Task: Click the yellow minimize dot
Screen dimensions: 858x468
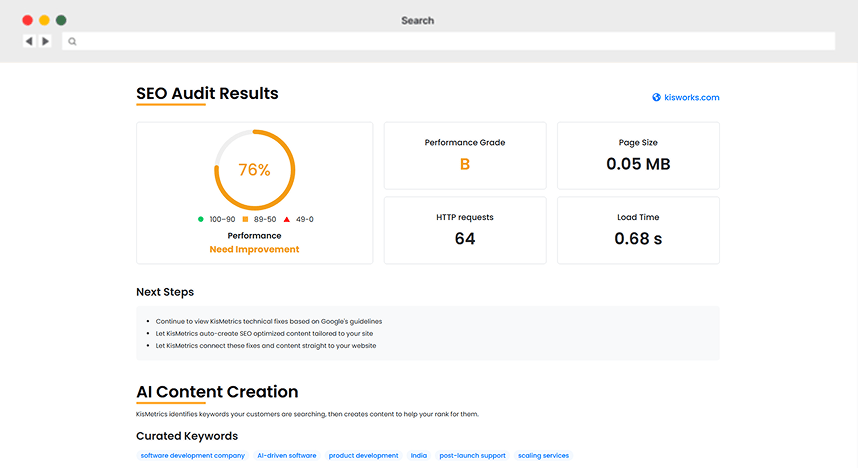Action: click(44, 20)
